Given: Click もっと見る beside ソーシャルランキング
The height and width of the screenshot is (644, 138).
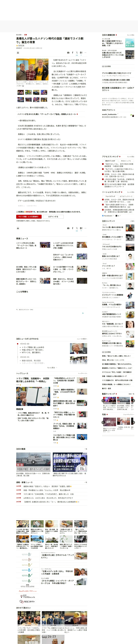Looking at the screenshot, I should pyautogui.click(x=130, y=192).
